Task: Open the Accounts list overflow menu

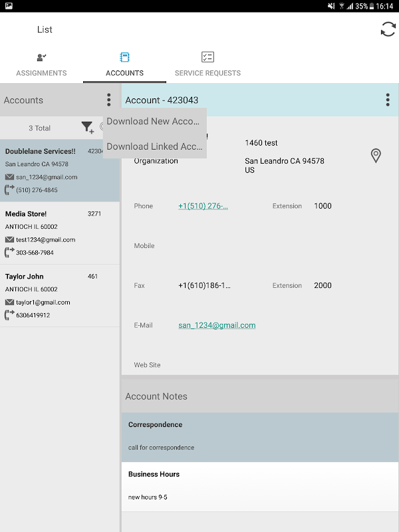Action: tap(109, 100)
